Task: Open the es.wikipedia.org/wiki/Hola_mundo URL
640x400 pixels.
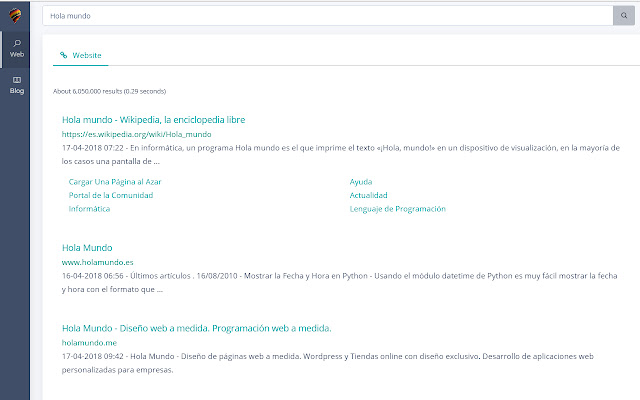Action: click(136, 134)
